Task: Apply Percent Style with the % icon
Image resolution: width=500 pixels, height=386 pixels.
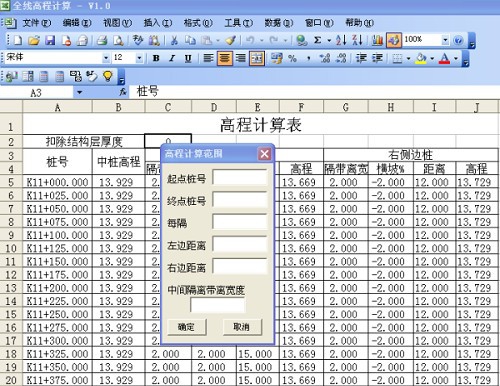Action: [x=292, y=59]
